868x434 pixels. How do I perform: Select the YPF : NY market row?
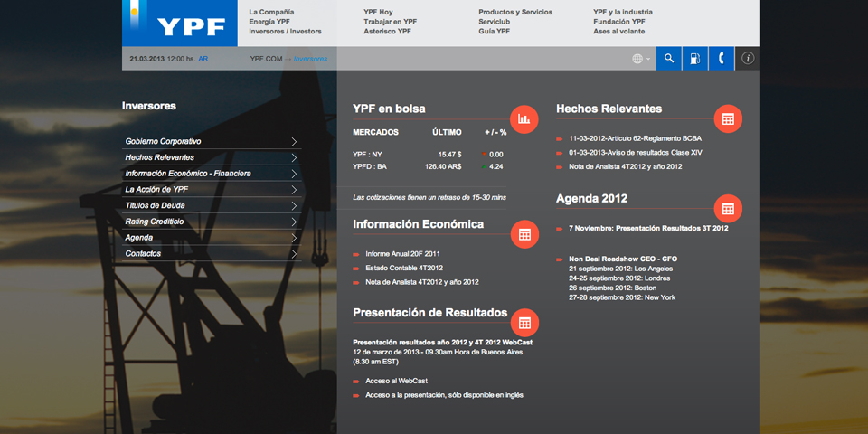click(x=429, y=155)
